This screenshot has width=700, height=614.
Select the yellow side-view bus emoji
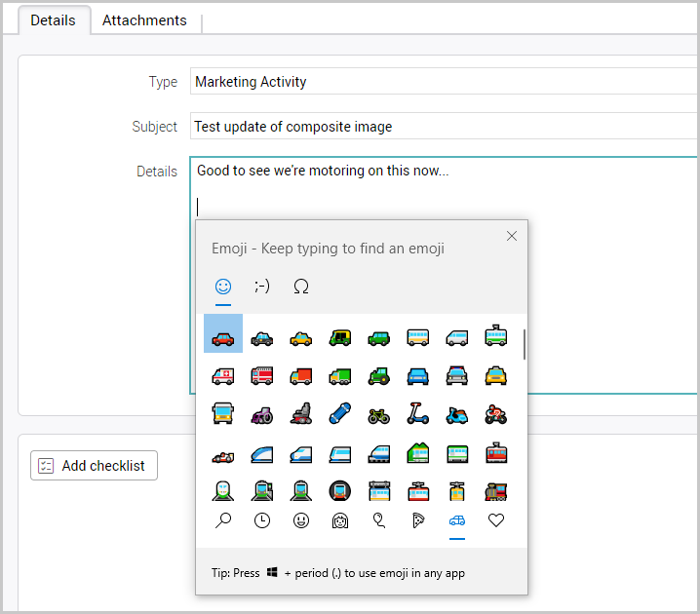(418, 338)
